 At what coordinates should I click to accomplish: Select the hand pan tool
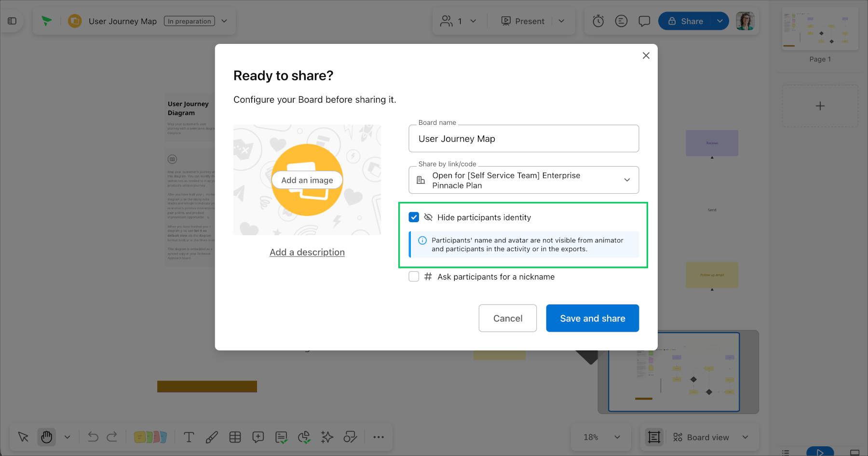(x=46, y=437)
